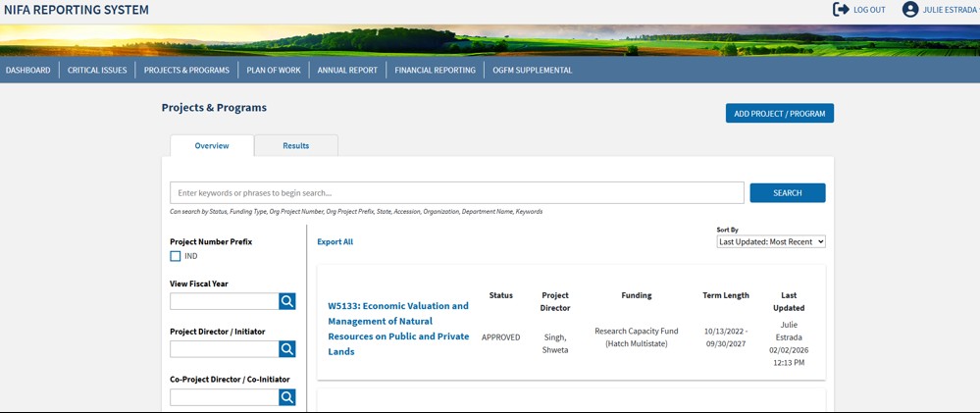Click the Project Number Prefix label

pos(211,241)
